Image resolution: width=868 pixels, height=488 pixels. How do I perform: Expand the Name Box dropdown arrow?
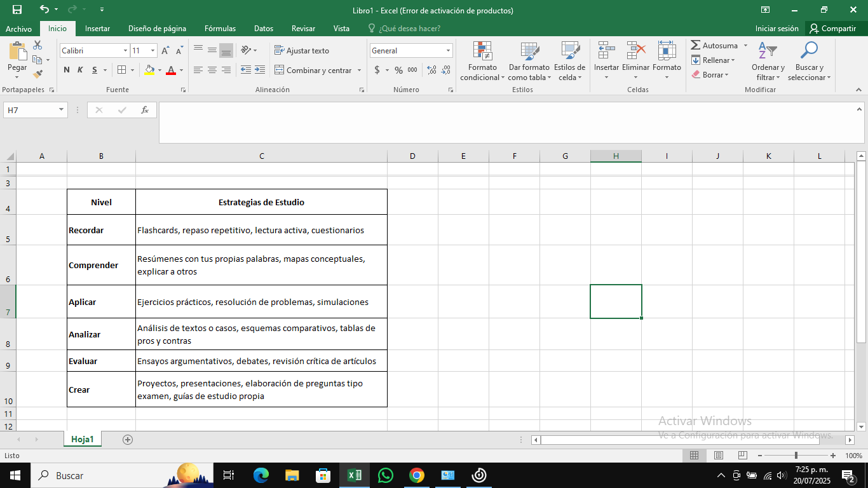coord(62,110)
